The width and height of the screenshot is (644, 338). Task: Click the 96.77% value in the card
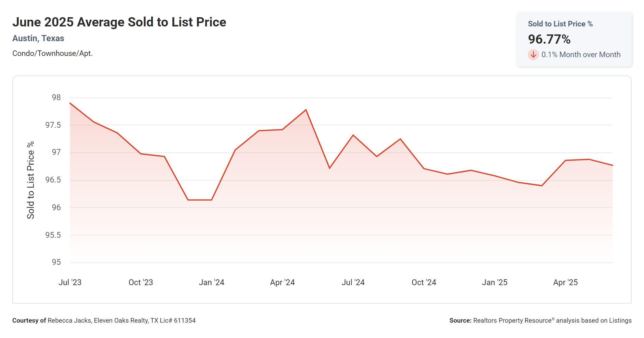pyautogui.click(x=549, y=39)
